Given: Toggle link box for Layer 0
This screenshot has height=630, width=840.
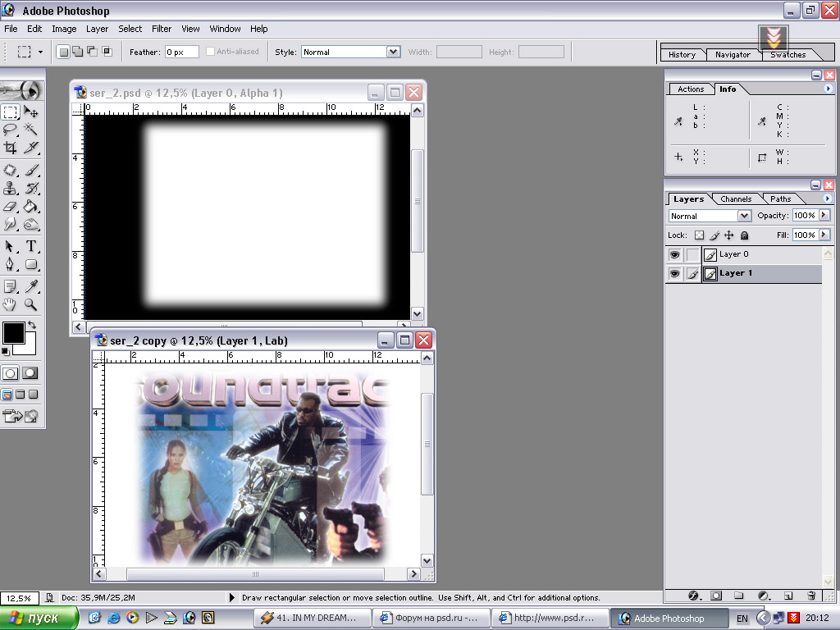Looking at the screenshot, I should [x=692, y=254].
